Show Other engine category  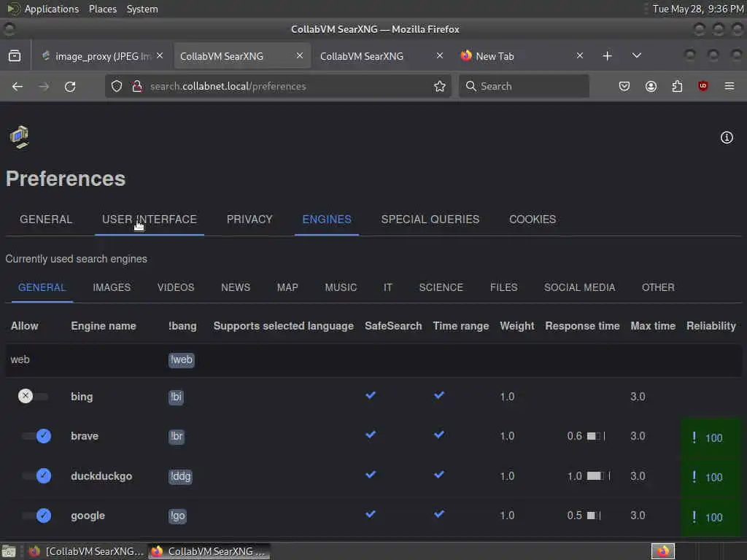658,287
